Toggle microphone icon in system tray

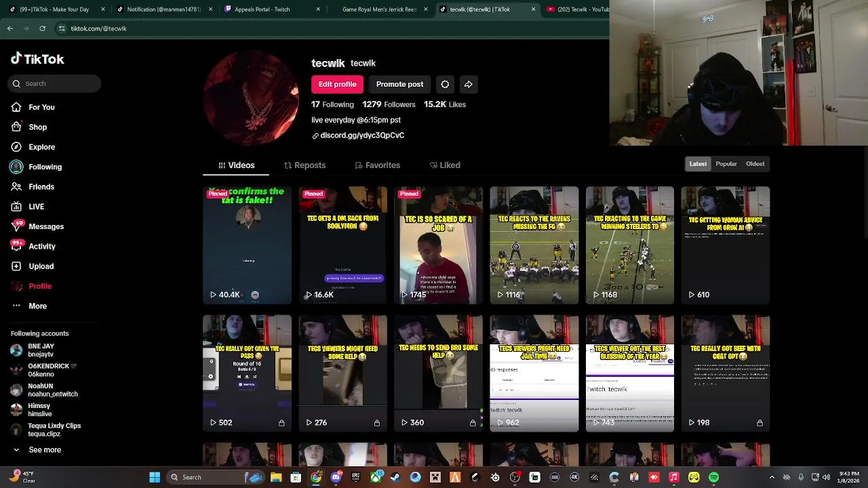[x=801, y=477]
